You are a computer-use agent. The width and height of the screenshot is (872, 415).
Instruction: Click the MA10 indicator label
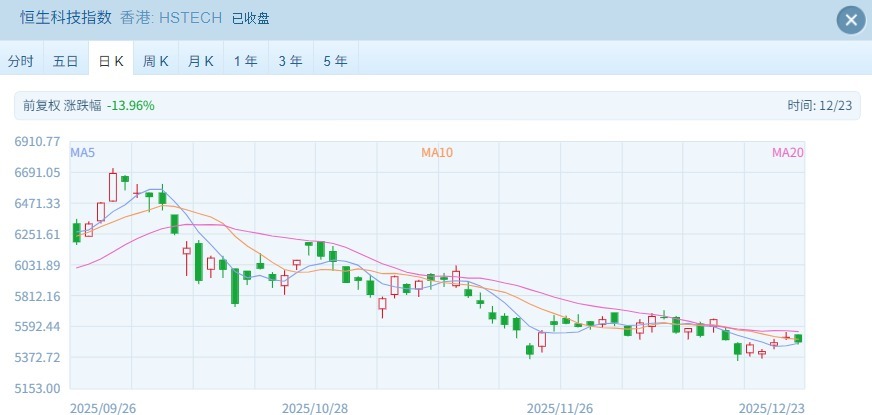(x=437, y=152)
